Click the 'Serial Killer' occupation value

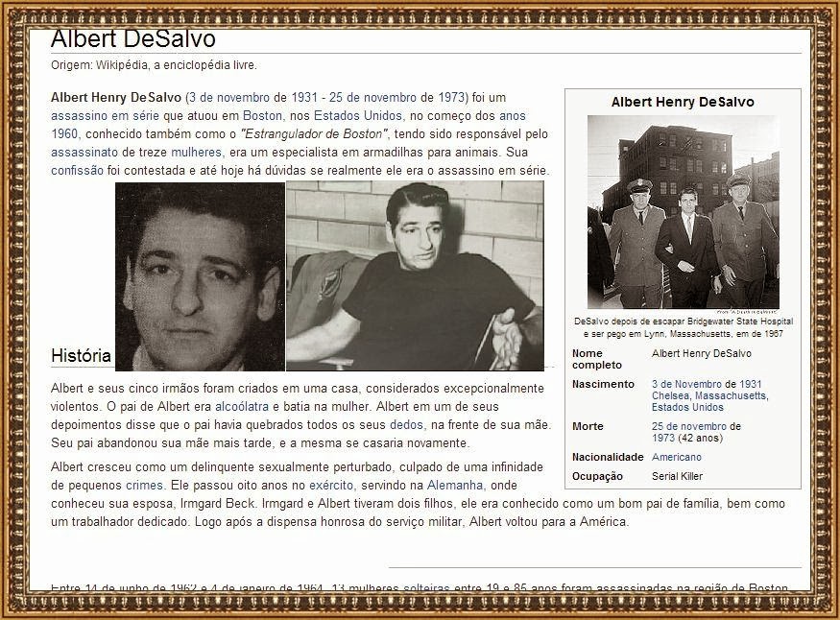tap(677, 476)
